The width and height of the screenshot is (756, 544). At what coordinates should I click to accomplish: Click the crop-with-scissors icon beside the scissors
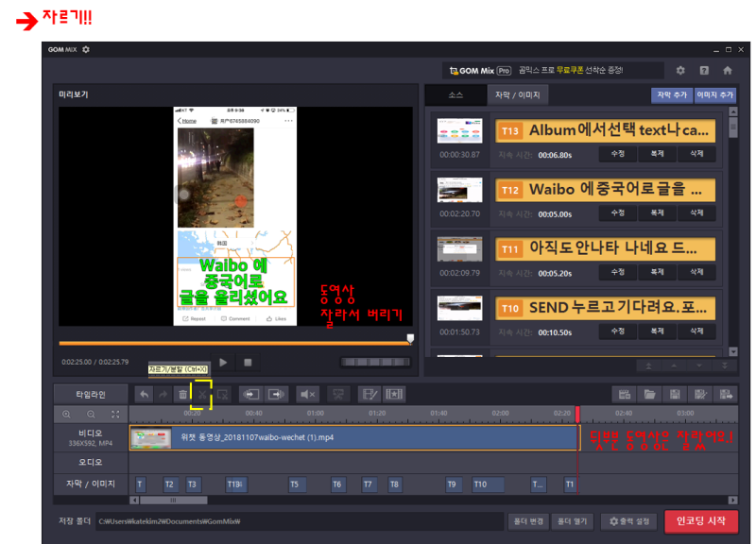point(222,395)
